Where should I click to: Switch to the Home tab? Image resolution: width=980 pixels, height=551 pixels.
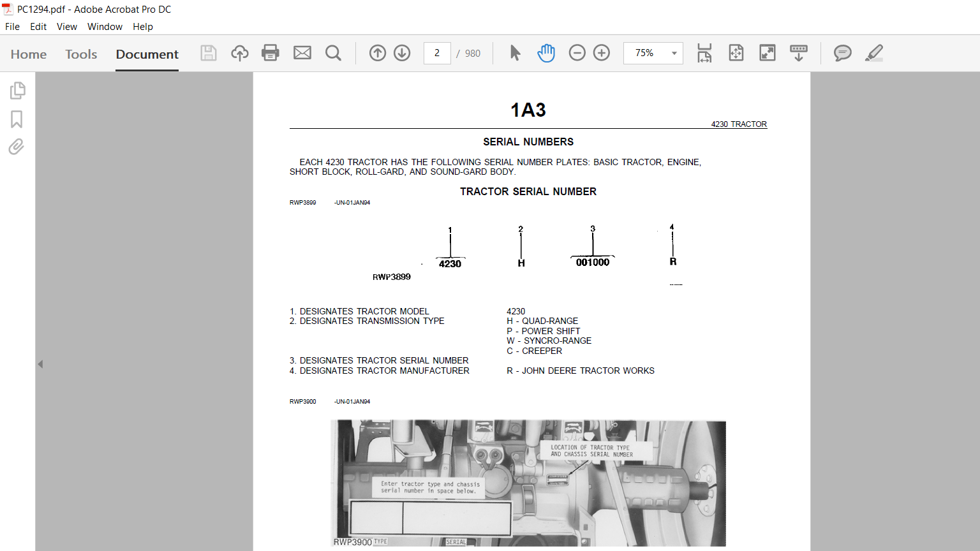coord(29,54)
